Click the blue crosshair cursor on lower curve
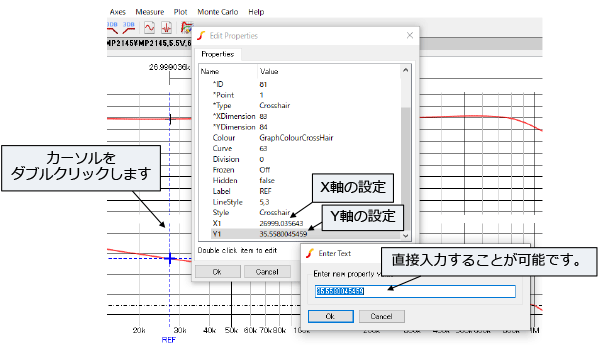This screenshot has height=360, width=600. coord(170,259)
